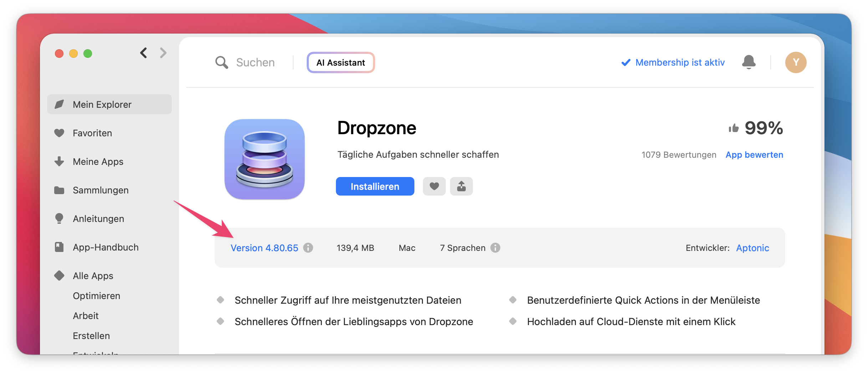868x374 pixels.
Task: Click the Sammlungen folder icon
Action: click(x=59, y=190)
